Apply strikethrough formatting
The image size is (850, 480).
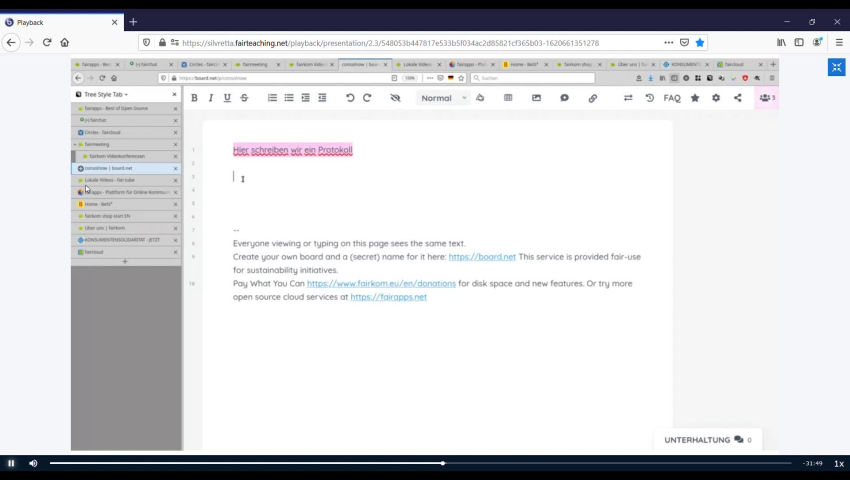pos(244,98)
